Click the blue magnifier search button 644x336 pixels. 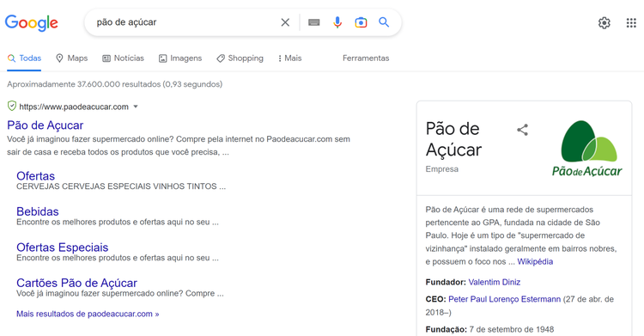pos(384,22)
